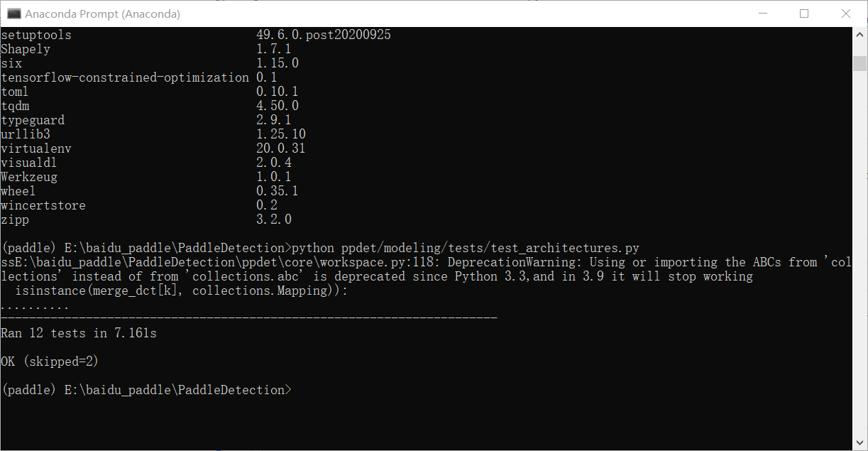This screenshot has height=451, width=868.
Task: Click the "Ran 12 tests in 7.161s" line
Action: coord(79,333)
